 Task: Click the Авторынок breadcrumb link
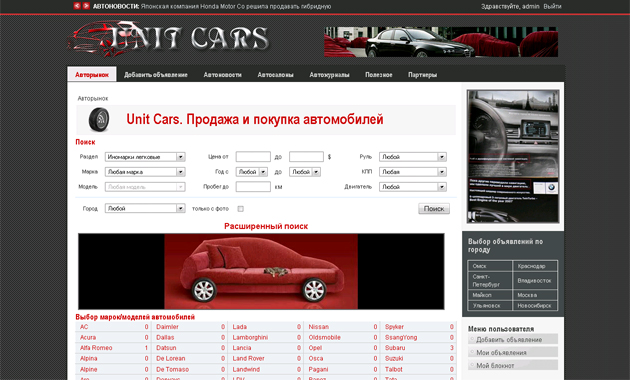pos(93,98)
